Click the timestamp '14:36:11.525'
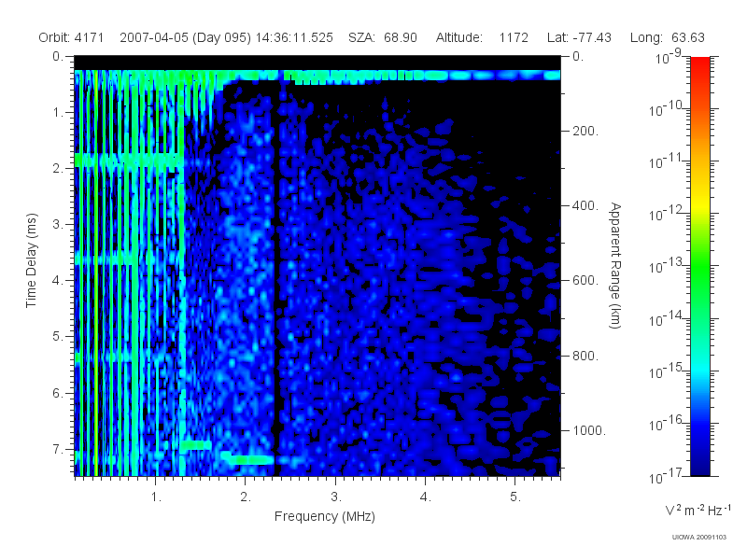The width and height of the screenshot is (747, 560). (294, 37)
